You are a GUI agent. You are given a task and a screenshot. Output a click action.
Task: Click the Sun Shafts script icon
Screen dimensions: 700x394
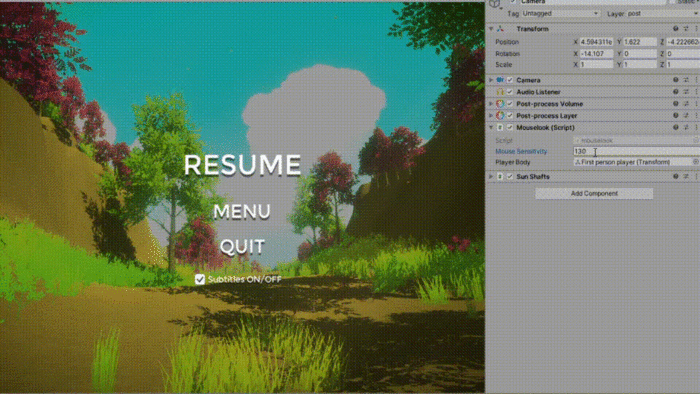pos(500,177)
